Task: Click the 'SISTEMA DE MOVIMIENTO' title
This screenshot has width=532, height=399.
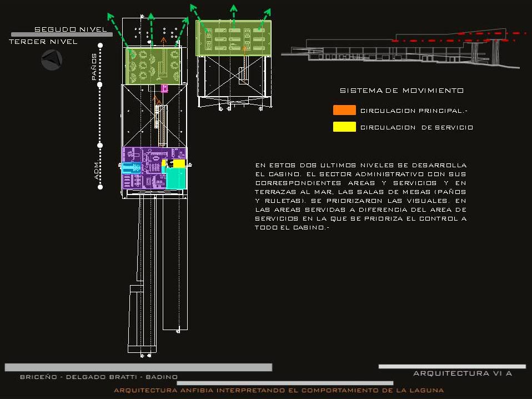Action: tap(401, 91)
